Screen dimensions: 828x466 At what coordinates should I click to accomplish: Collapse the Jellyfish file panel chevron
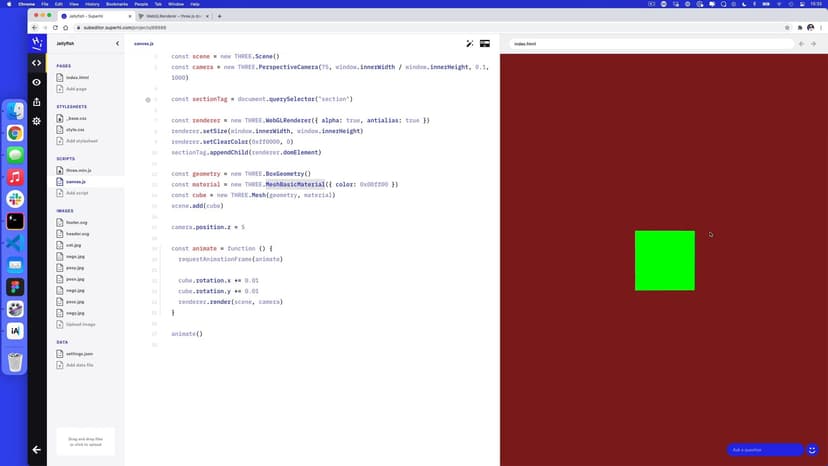pos(117,44)
